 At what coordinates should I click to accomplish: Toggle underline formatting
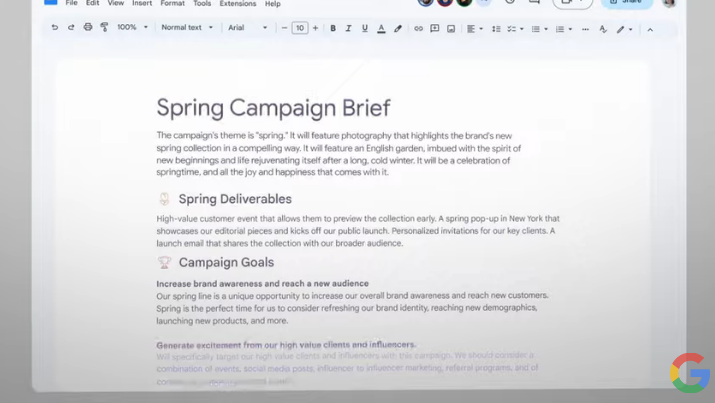click(x=365, y=28)
